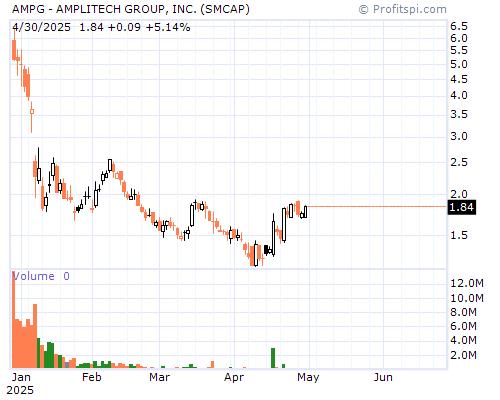Click the 4.0 price axis label

click(459, 95)
